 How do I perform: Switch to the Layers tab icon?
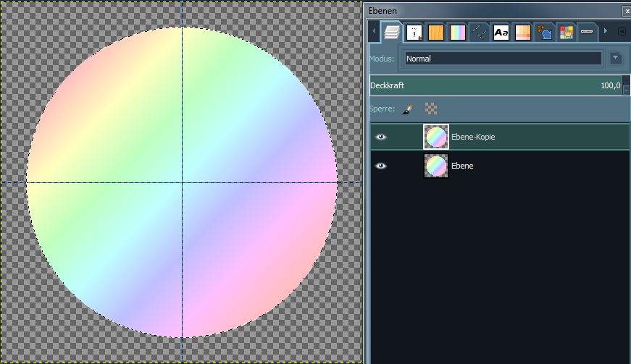coord(392,32)
